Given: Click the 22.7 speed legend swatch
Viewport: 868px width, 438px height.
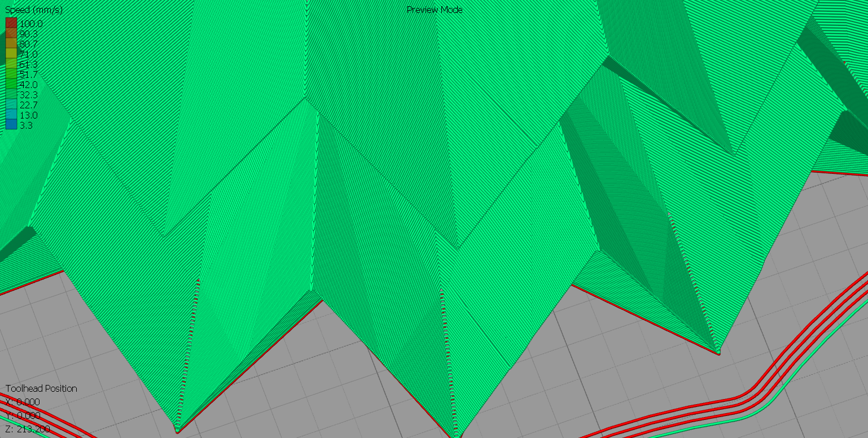Looking at the screenshot, I should 11,104.
